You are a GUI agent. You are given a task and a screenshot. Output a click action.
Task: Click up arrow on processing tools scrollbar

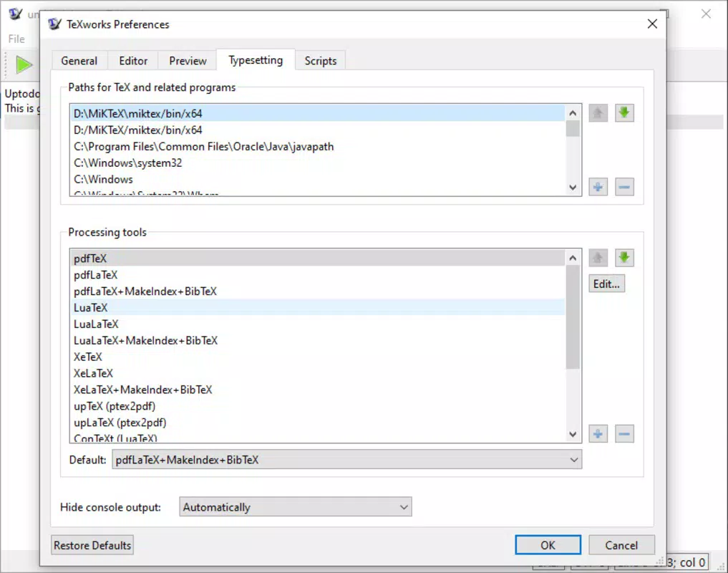(x=573, y=258)
